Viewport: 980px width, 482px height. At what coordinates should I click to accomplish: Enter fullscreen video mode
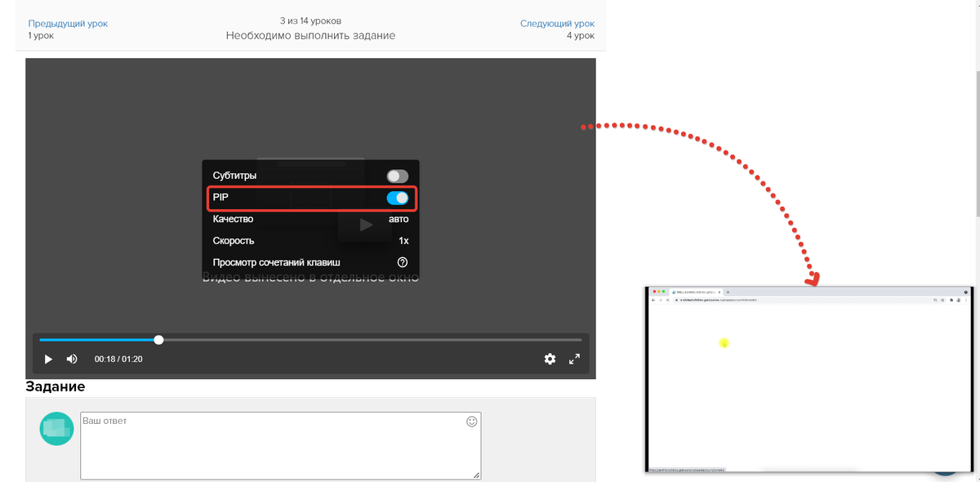(x=574, y=359)
